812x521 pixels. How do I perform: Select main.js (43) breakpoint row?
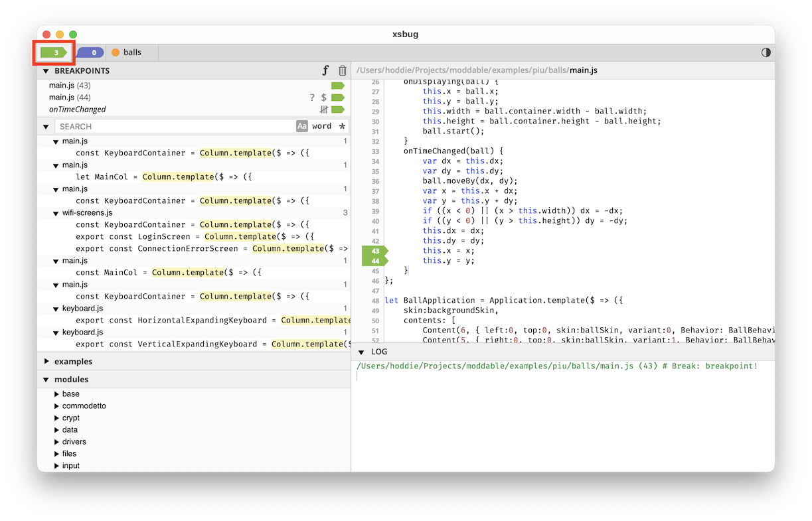(194, 86)
